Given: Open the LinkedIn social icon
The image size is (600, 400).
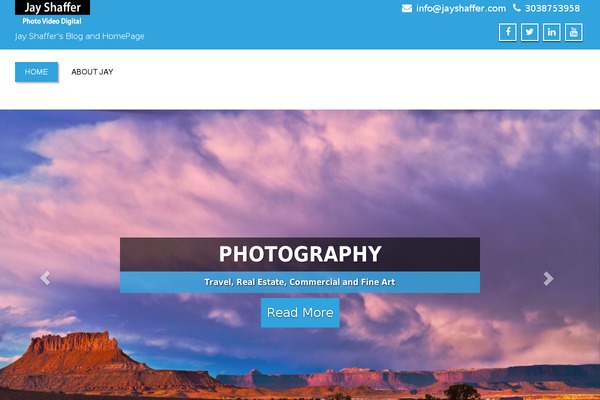Looking at the screenshot, I should (x=551, y=32).
